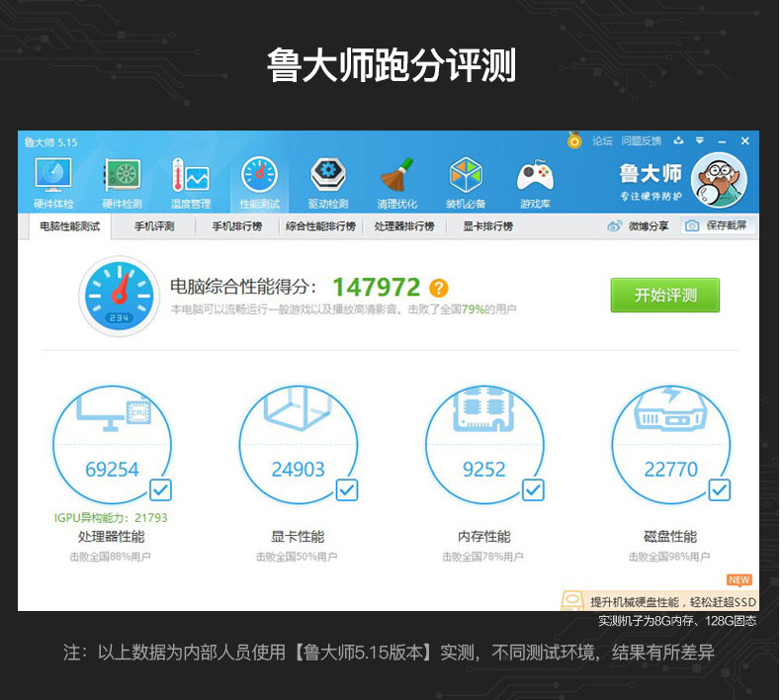Click the 显卡性能 label

(x=298, y=537)
